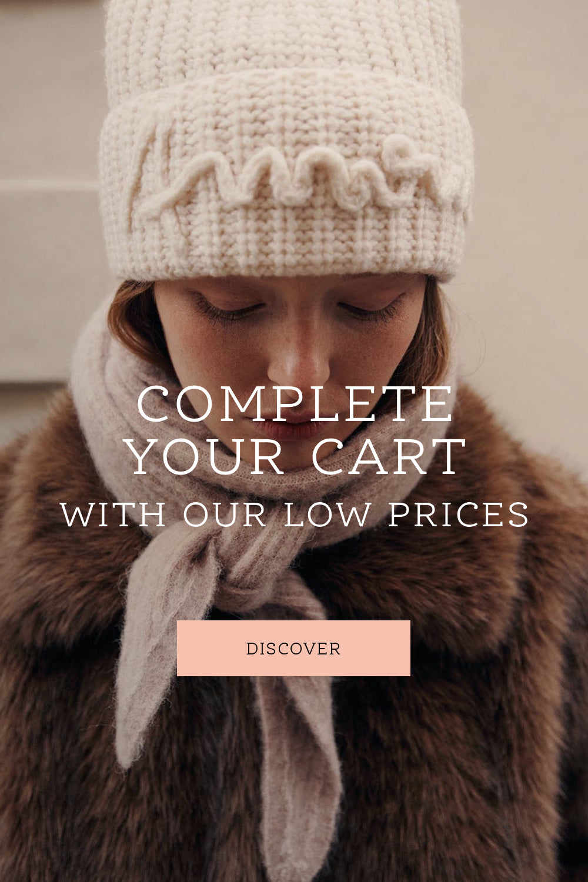This screenshot has width=588, height=882.
Task: Click the 'WITH OUR LOW PRICES' subheading
Action: click(295, 514)
